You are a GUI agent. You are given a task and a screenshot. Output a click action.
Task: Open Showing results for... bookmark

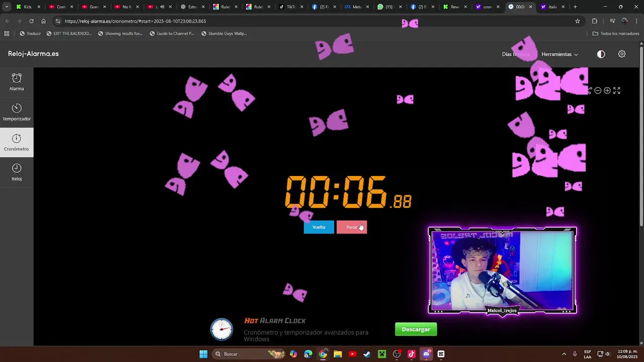[120, 34]
